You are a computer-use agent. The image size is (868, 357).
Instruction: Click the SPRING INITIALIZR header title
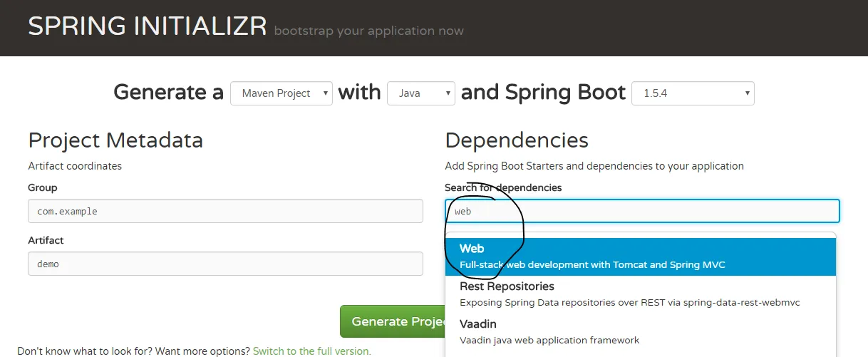(x=148, y=26)
